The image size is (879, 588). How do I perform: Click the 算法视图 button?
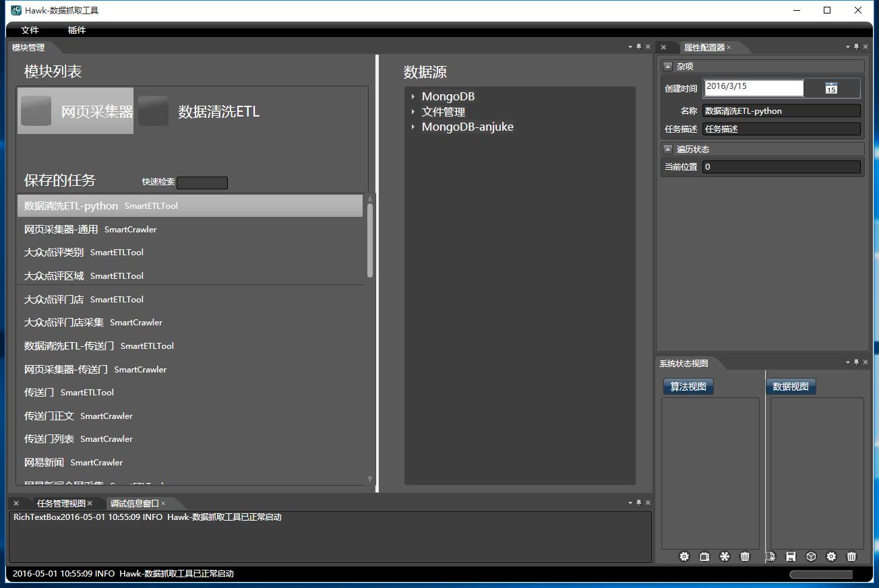(688, 387)
